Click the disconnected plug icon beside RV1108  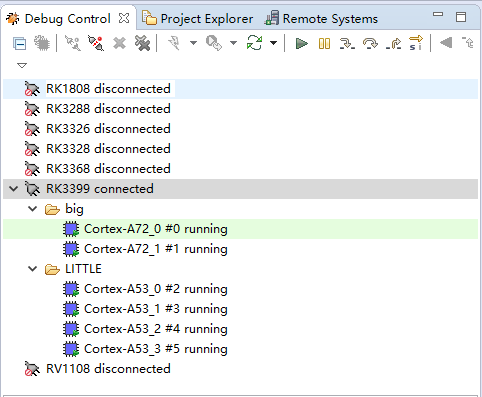[x=32, y=369]
